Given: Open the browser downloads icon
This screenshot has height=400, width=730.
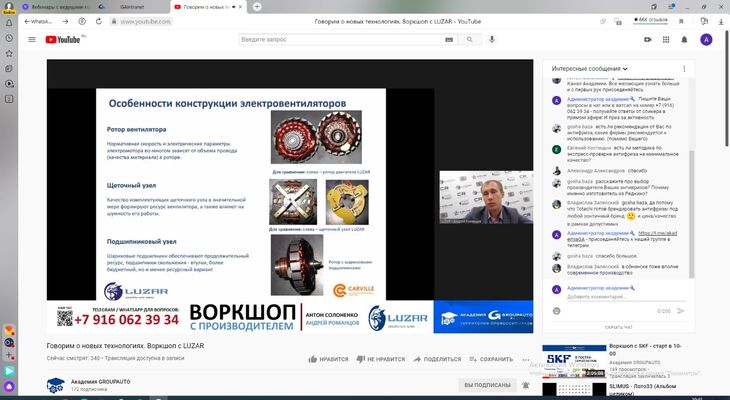Looking at the screenshot, I should tap(720, 21).
